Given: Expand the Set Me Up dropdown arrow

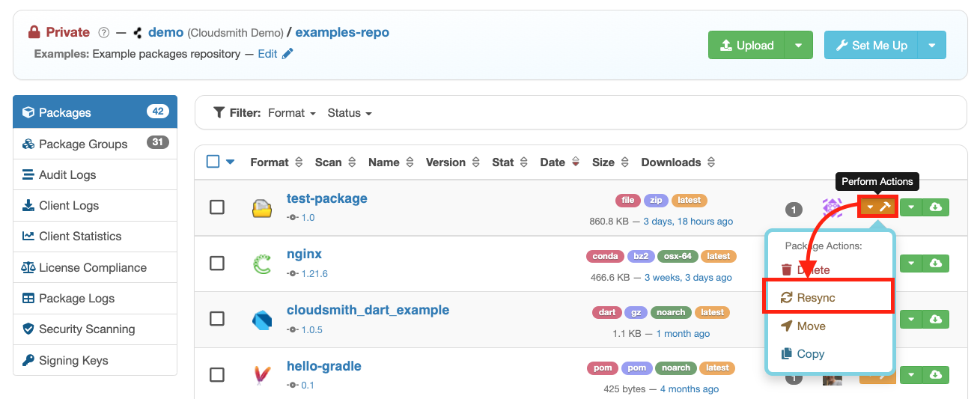Looking at the screenshot, I should (x=932, y=45).
